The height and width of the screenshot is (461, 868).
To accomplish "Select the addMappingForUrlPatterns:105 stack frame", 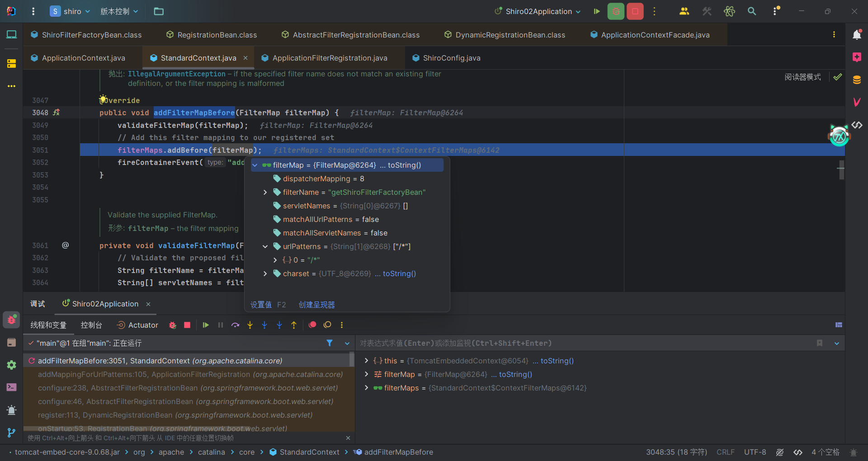I will [190, 374].
